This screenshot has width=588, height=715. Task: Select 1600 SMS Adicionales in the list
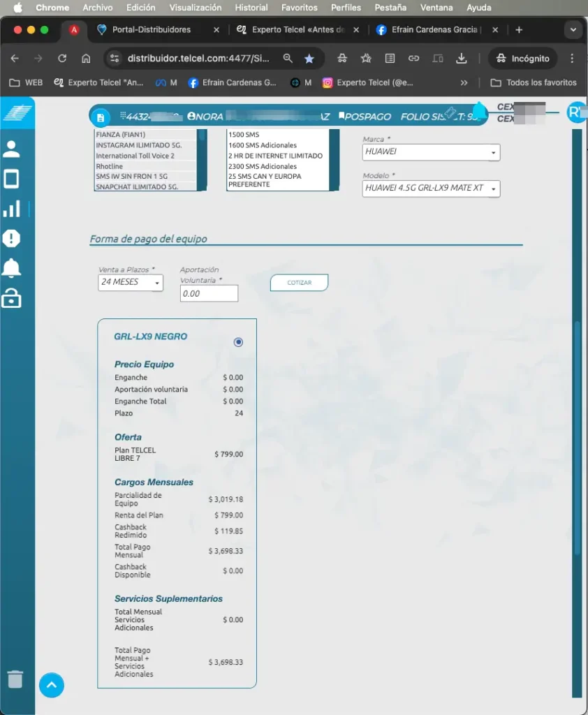[x=263, y=145]
